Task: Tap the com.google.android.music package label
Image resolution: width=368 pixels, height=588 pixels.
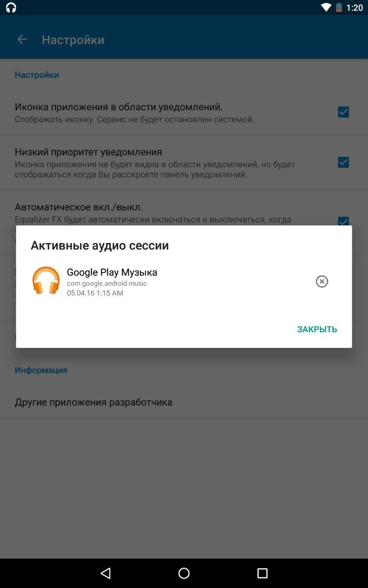Action: [107, 283]
